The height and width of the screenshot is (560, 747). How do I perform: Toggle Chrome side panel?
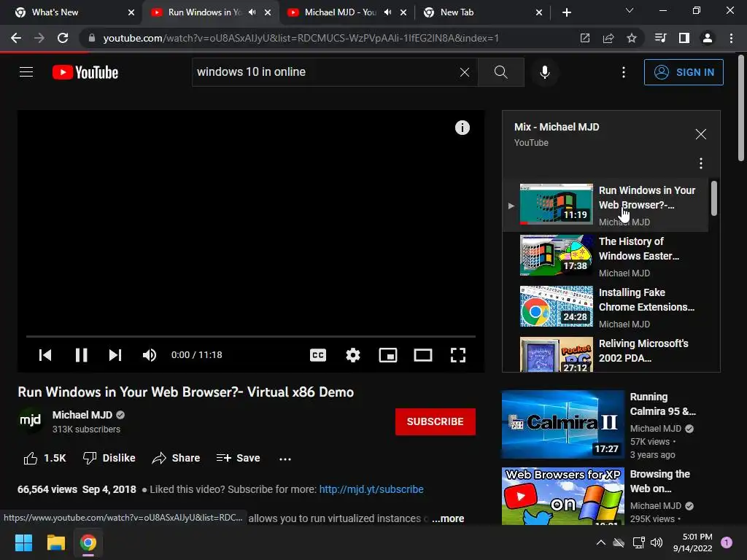684,38
